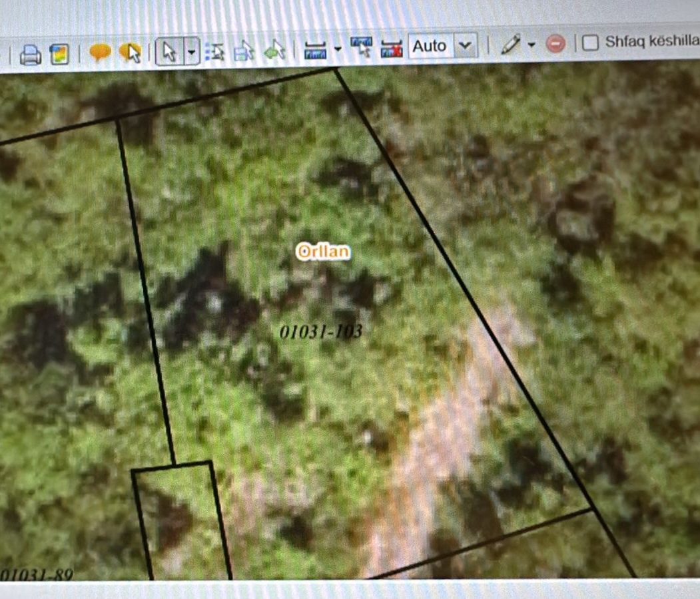This screenshot has height=599, width=700.
Task: Clear measurements with red X ruler icon
Action: click(392, 48)
